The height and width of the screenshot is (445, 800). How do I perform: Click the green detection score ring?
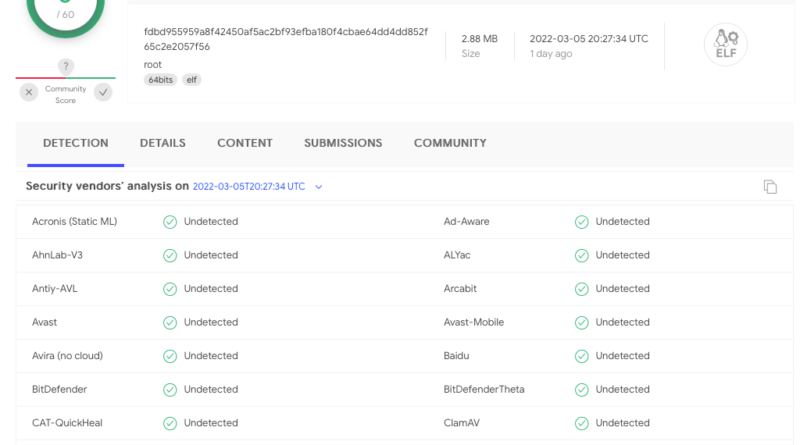click(65, 15)
